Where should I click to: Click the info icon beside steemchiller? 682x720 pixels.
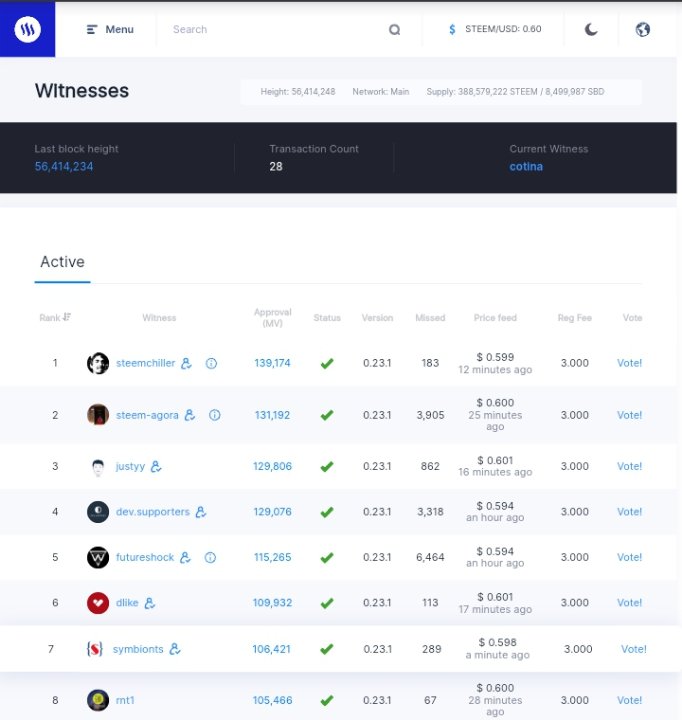(x=211, y=363)
